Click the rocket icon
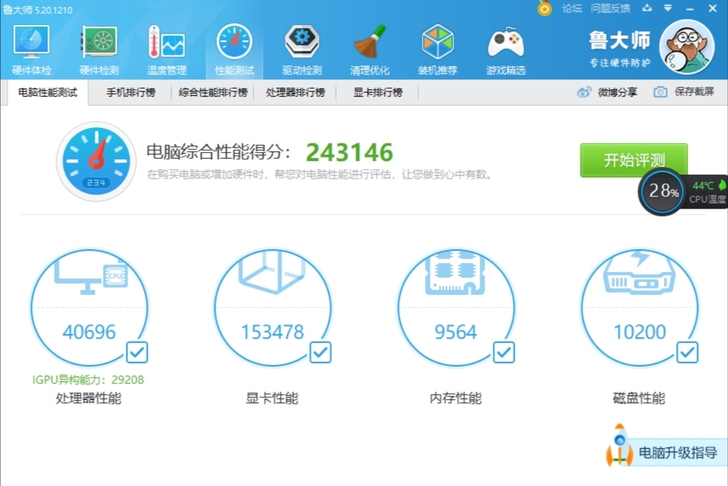Image resolution: width=728 pixels, height=486 pixels. (x=619, y=445)
